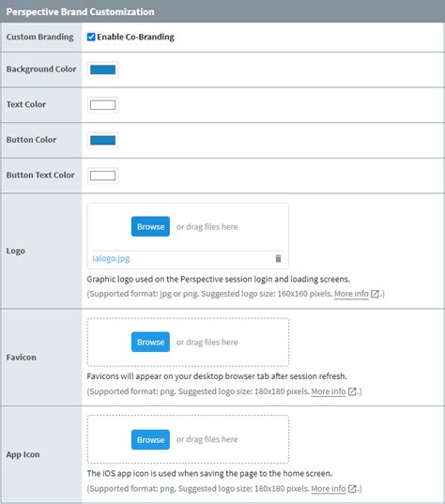Open external link icon in App Icon section
The height and width of the screenshot is (504, 445).
click(x=352, y=489)
